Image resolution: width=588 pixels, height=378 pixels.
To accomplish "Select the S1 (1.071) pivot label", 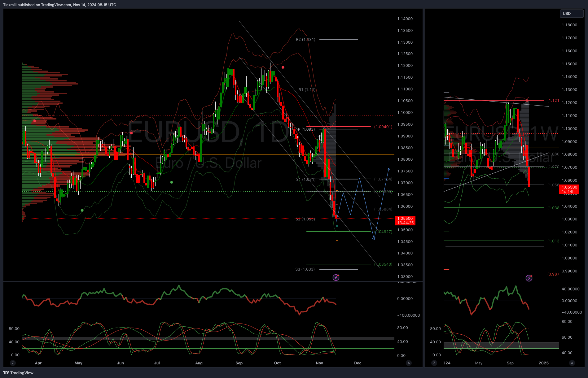I will click(x=305, y=180).
